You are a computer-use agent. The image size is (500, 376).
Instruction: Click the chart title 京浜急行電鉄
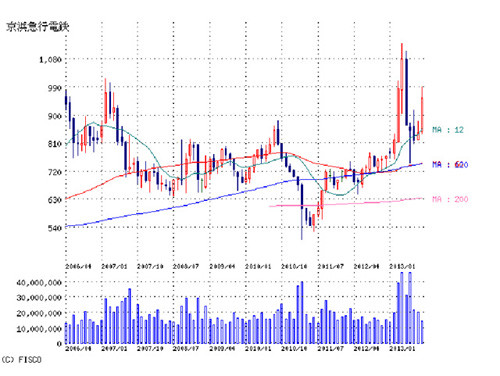click(x=38, y=27)
